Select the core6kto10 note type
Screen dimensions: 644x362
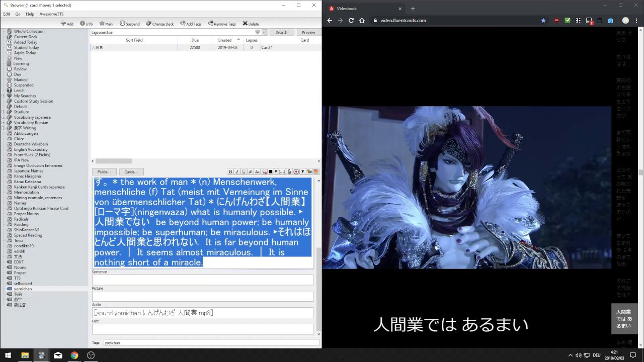24,246
